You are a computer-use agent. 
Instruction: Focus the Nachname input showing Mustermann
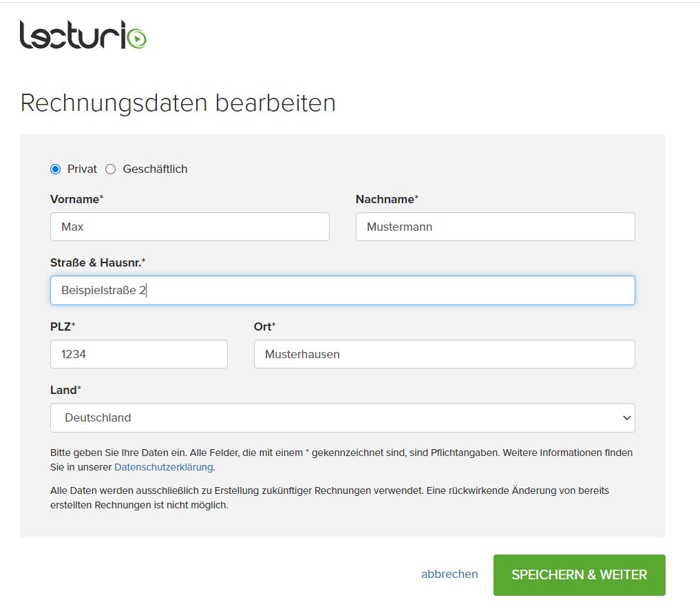495,227
